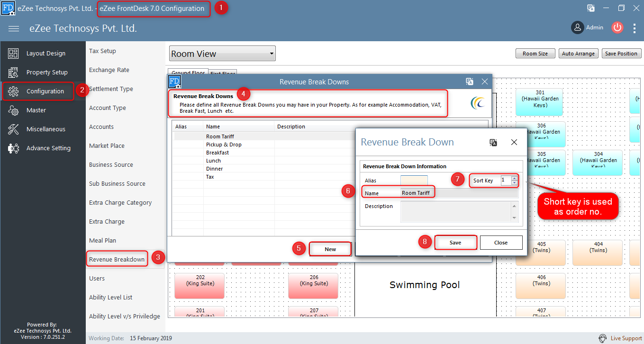The image size is (644, 344).
Task: Open Extra Charge Category menu item
Action: pyautogui.click(x=120, y=203)
